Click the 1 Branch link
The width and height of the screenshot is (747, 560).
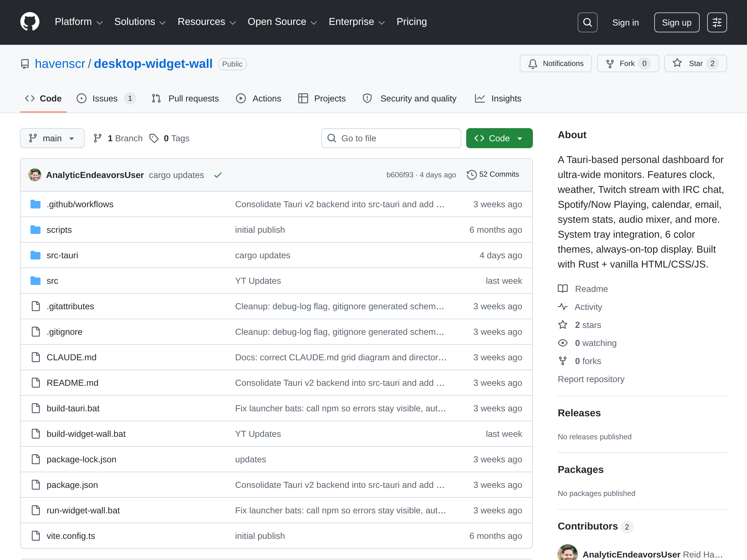click(118, 138)
